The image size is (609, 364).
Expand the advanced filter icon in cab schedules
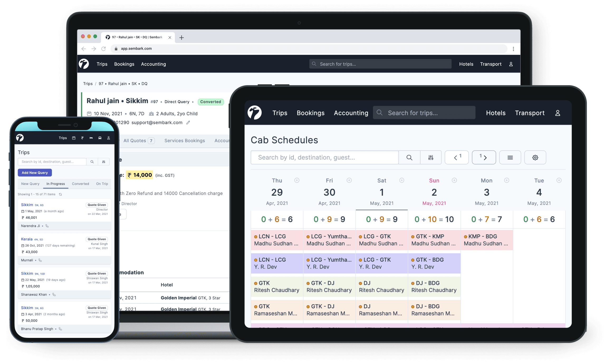point(430,157)
